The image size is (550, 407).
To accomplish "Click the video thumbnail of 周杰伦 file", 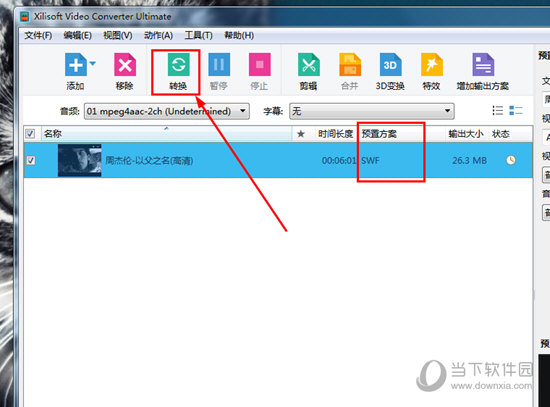I will tap(80, 160).
